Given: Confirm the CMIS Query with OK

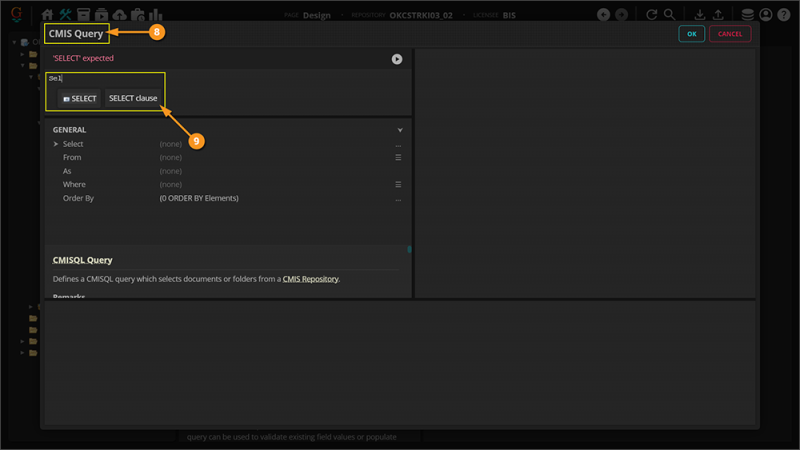Looking at the screenshot, I should (x=691, y=34).
